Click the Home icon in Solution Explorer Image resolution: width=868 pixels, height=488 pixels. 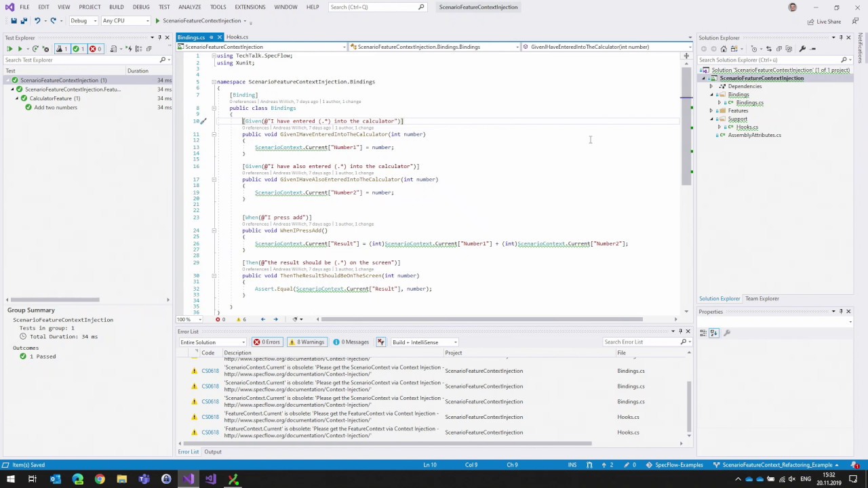coord(724,49)
